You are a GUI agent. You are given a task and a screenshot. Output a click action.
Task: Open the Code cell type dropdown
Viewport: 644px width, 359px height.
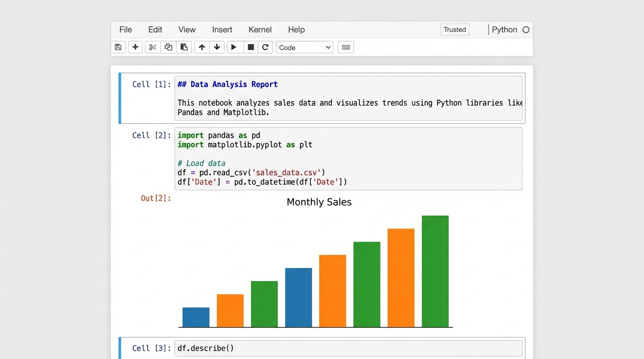click(304, 47)
